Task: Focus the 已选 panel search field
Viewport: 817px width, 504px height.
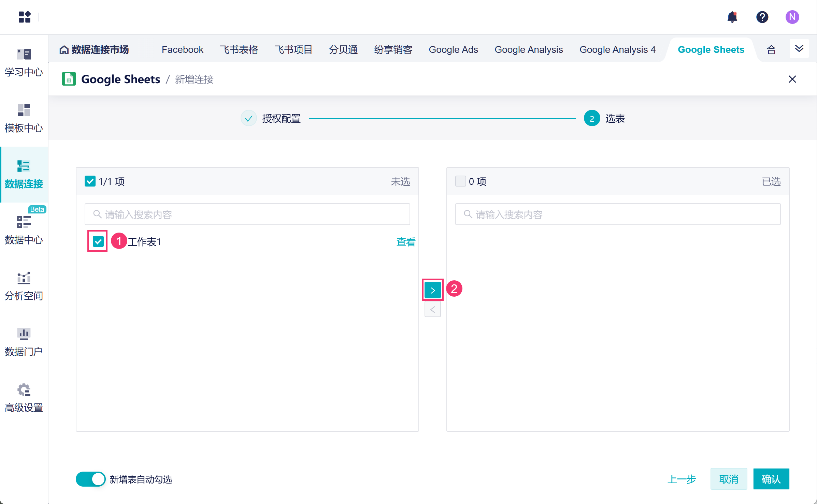Action: coord(618,214)
